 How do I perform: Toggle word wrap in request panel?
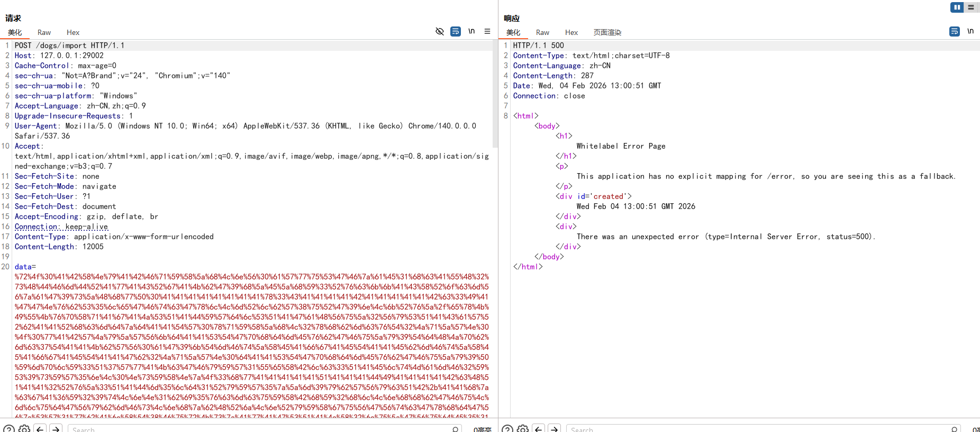pyautogui.click(x=455, y=31)
